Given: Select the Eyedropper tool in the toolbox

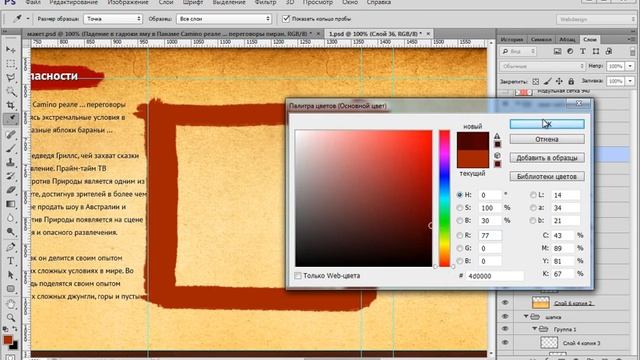Looking at the screenshot, I should click(11, 119).
